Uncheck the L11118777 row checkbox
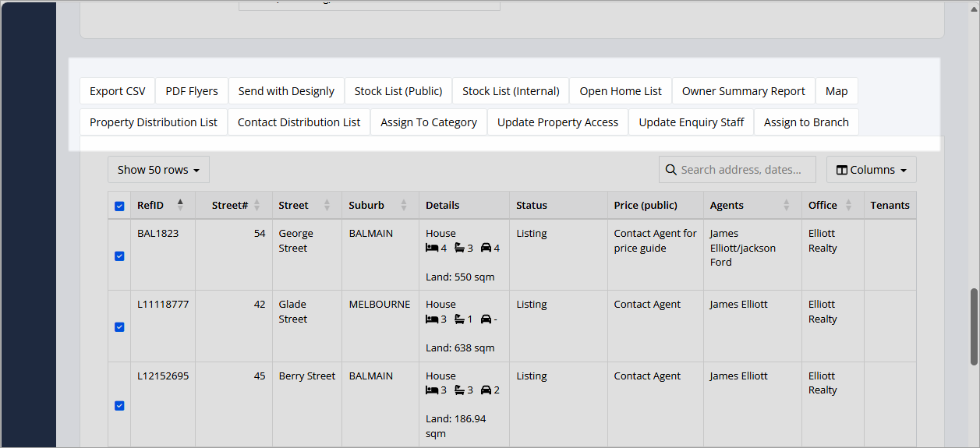The image size is (980, 448). [119, 326]
